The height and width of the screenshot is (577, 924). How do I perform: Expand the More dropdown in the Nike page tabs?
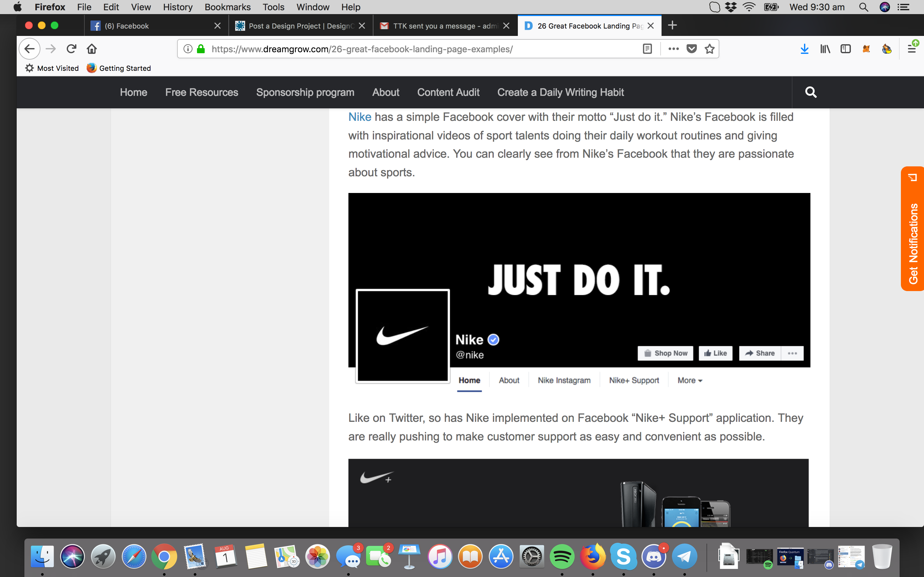pos(689,380)
